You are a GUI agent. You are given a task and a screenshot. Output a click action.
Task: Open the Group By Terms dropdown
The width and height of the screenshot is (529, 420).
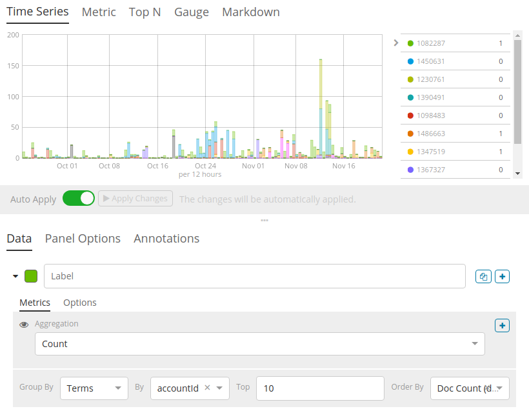(94, 388)
